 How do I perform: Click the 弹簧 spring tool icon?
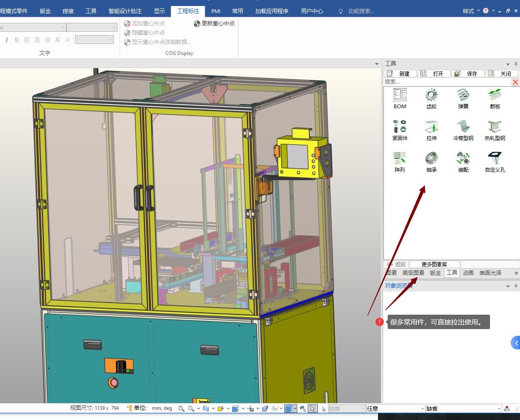(463, 95)
